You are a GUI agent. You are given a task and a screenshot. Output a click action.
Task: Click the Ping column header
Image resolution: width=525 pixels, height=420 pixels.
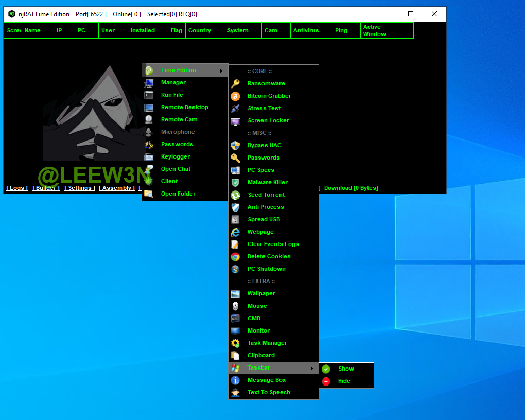coord(341,30)
